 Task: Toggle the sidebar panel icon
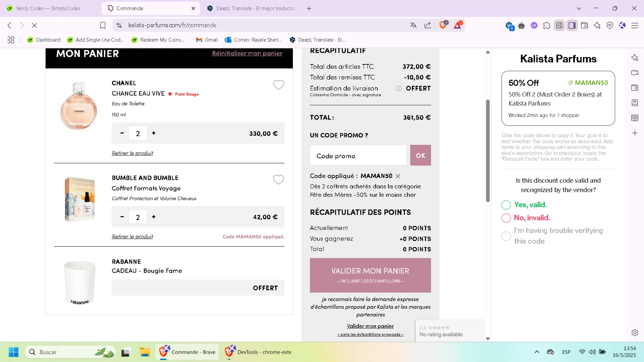point(572,25)
